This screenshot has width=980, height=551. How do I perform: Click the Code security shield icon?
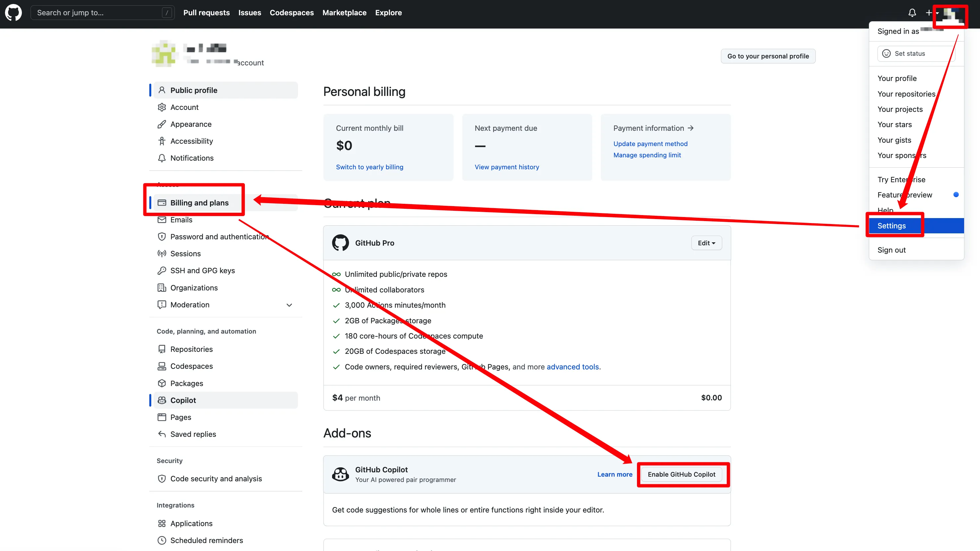(x=162, y=479)
